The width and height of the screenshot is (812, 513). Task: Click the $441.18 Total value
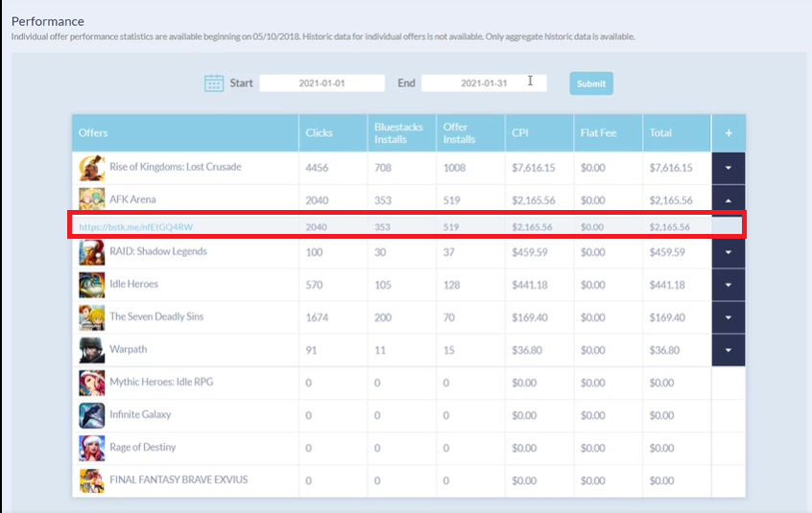[667, 285]
